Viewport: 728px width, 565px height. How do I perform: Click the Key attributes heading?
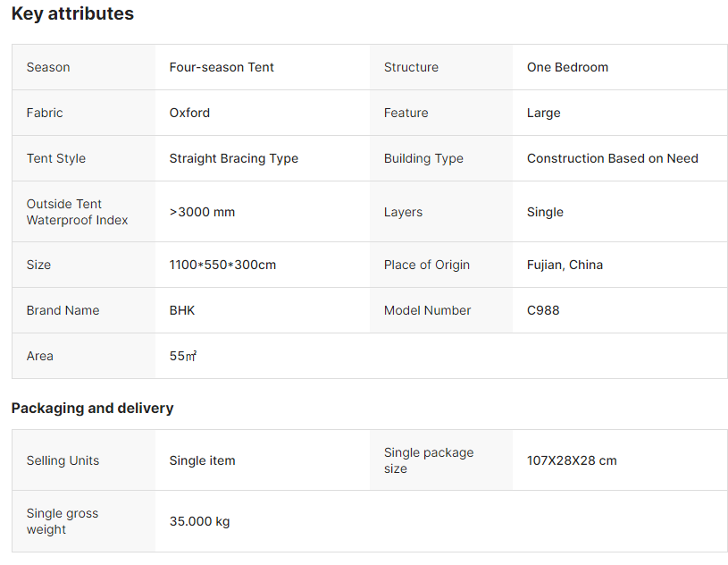72,14
